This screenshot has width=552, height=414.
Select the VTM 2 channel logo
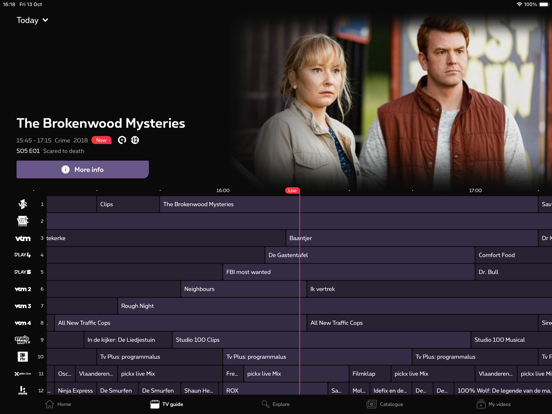tap(23, 289)
